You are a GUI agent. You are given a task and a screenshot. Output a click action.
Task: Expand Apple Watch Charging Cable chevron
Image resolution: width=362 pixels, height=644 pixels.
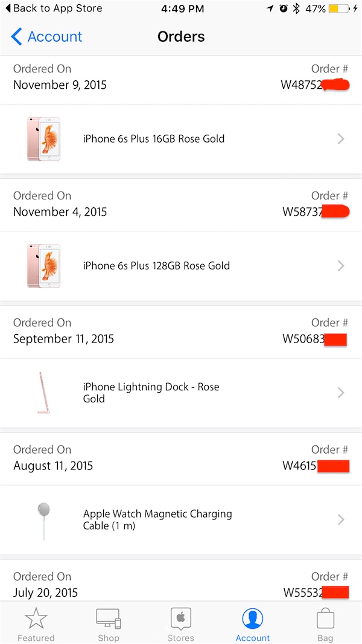(x=341, y=520)
